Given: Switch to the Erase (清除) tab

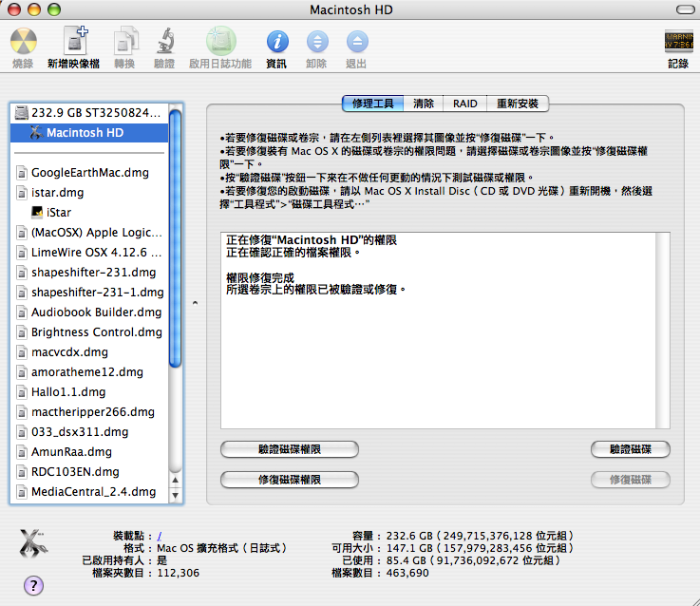Looking at the screenshot, I should click(x=424, y=104).
